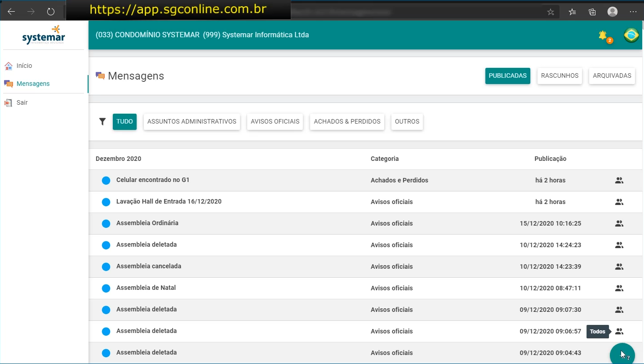Go to Início in the sidebar
The image size is (644, 364).
pos(24,66)
